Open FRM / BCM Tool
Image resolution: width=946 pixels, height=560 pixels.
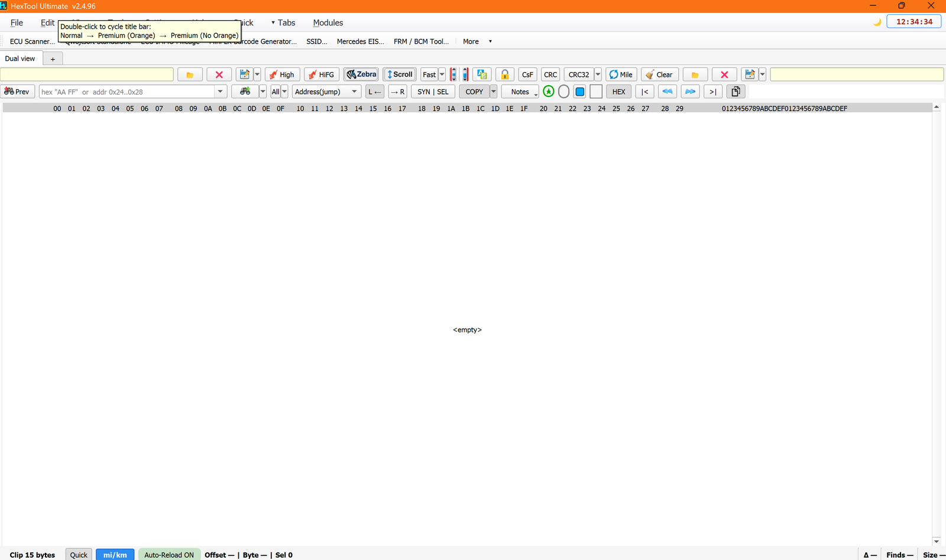422,41
